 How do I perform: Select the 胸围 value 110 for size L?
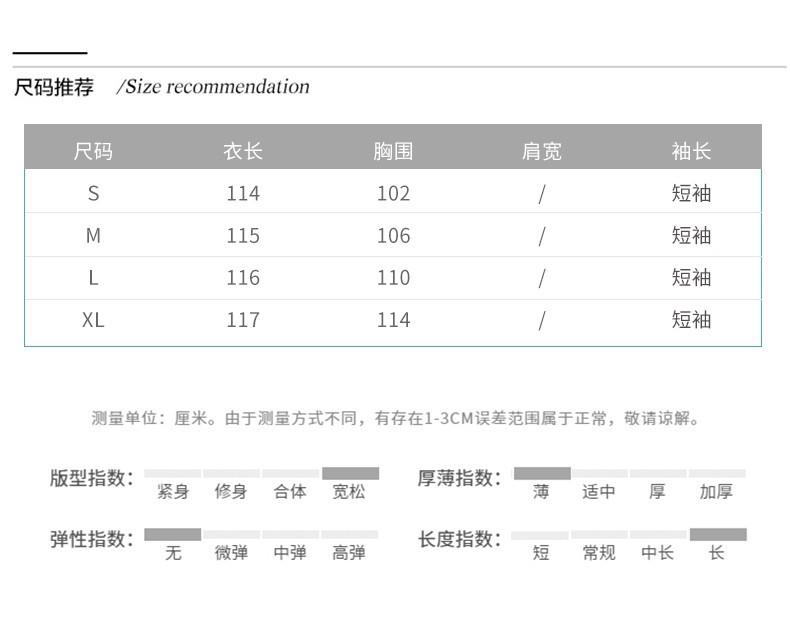[x=393, y=278]
